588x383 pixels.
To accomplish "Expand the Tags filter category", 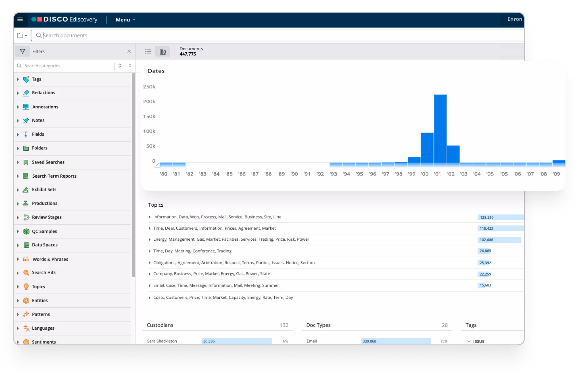I will coord(18,79).
